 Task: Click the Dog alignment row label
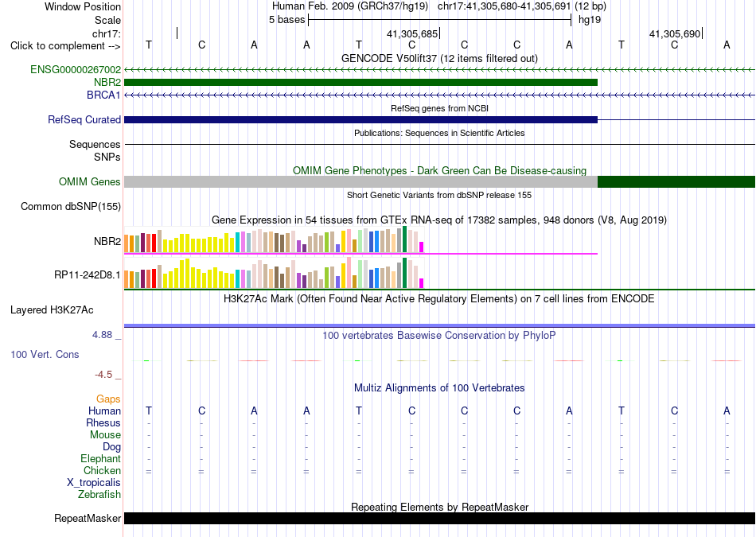112,447
